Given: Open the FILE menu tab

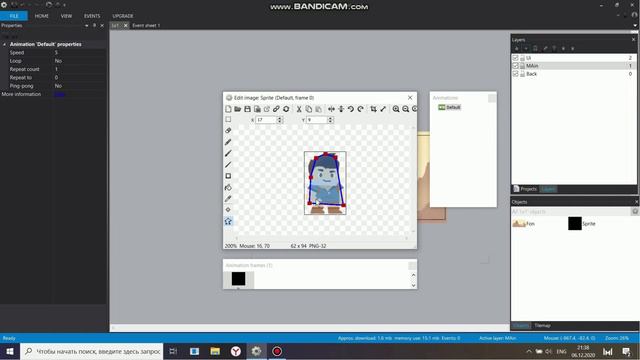Looking at the screenshot, I should [x=14, y=16].
